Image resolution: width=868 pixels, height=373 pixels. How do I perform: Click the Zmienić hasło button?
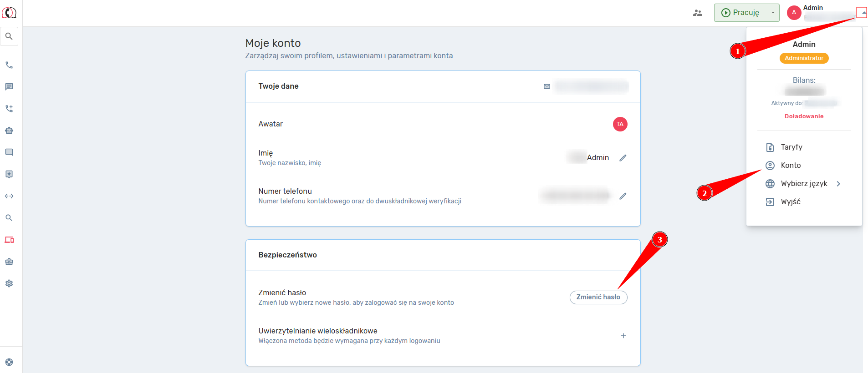598,297
